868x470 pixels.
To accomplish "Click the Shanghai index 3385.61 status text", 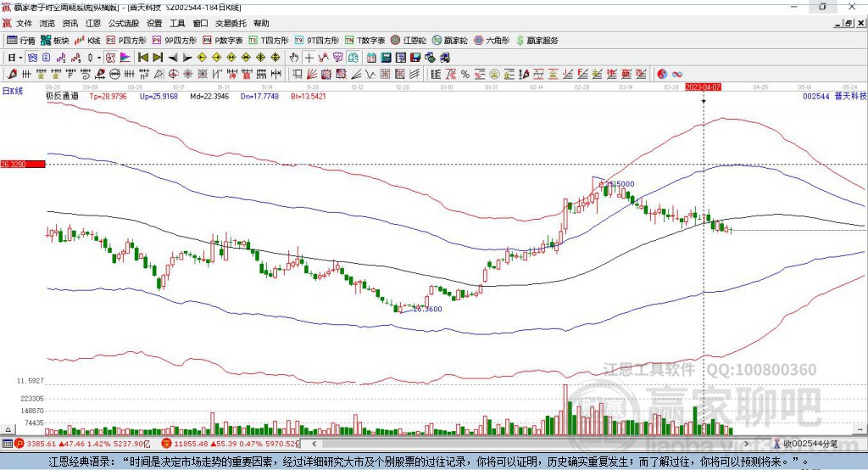I will 41,444.
